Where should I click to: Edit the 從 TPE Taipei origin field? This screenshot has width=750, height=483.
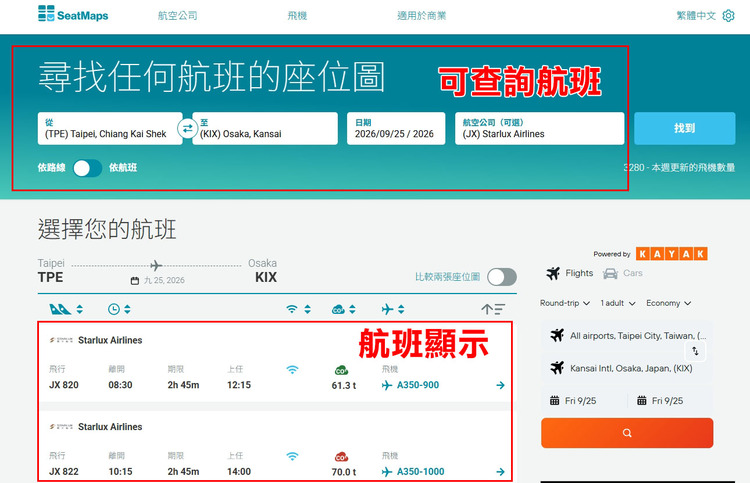(110, 128)
